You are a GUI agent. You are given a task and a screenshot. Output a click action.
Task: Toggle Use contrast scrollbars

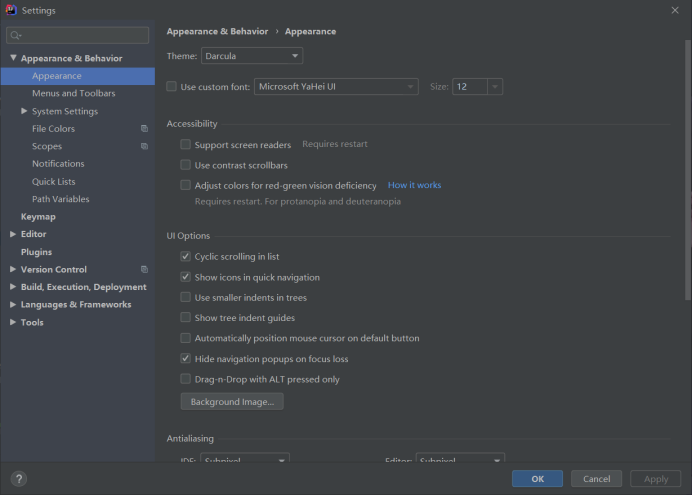(x=186, y=165)
